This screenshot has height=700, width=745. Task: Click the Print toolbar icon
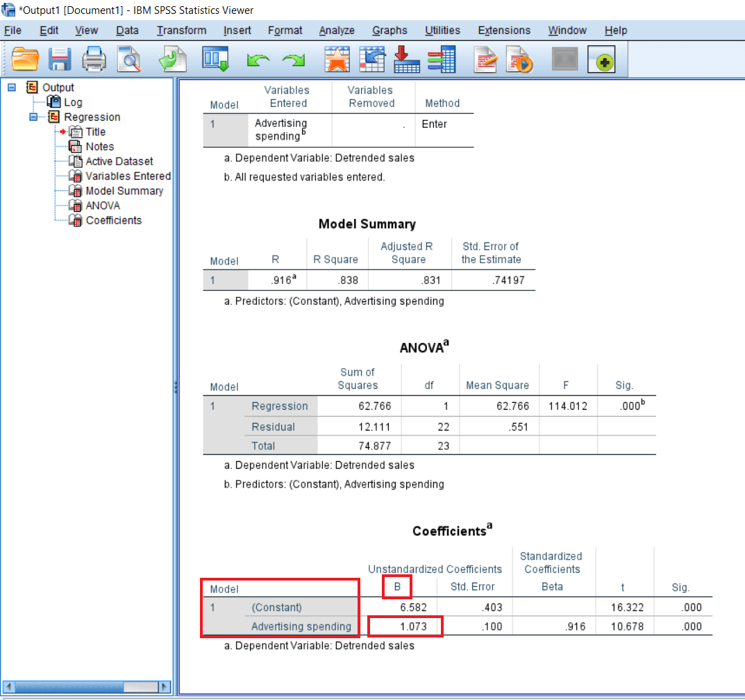click(x=94, y=60)
